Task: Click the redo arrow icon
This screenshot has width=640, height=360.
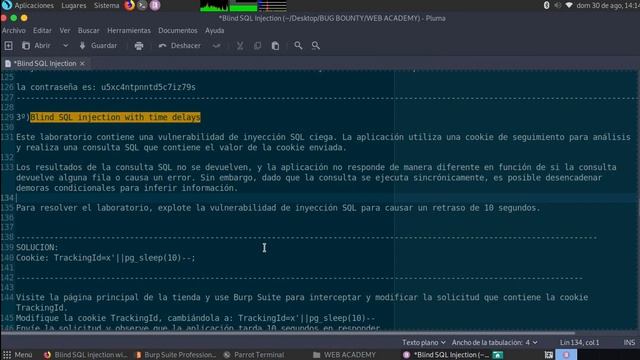Action: pos(216,46)
